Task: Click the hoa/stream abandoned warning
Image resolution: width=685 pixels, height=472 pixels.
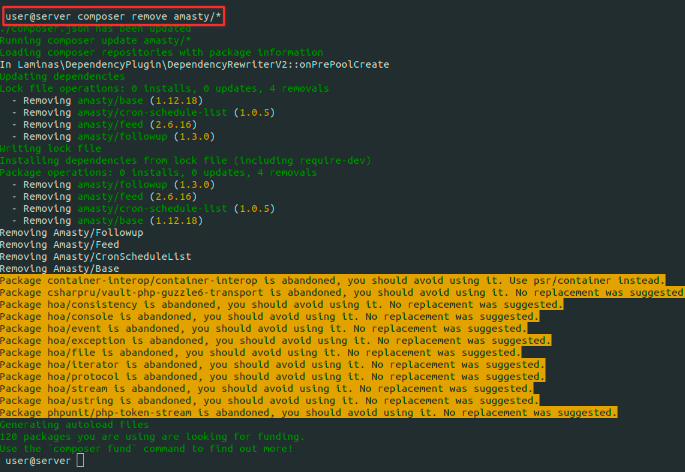Action: tap(266, 389)
